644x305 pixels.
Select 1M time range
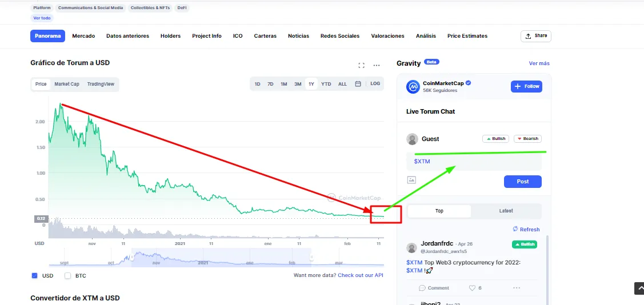pyautogui.click(x=284, y=84)
